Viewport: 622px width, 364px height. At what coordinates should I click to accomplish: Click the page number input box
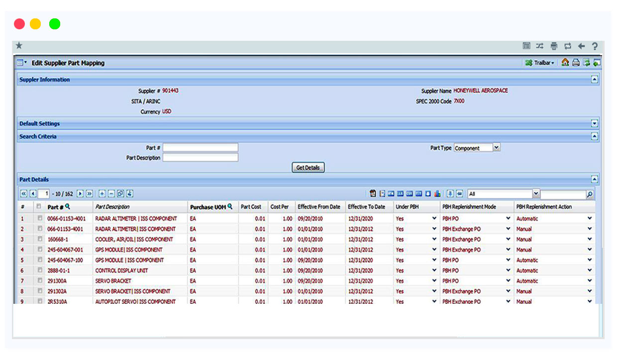coord(44,193)
